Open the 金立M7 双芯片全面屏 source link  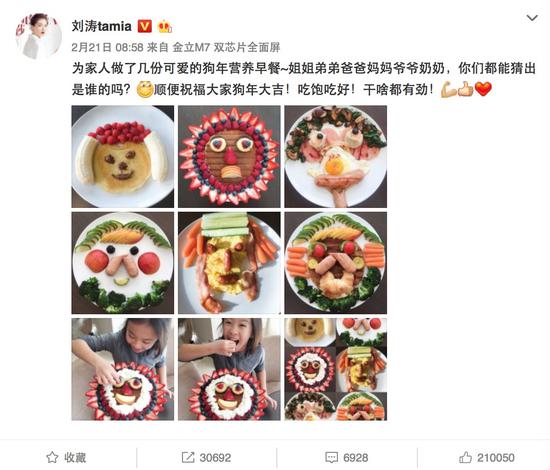[x=226, y=47]
